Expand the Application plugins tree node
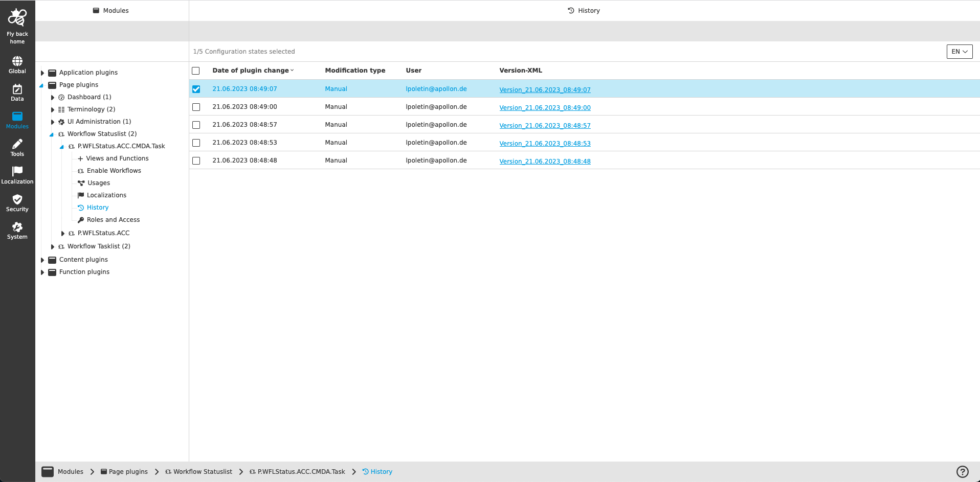Viewport: 980px width, 482px height. tap(42, 73)
